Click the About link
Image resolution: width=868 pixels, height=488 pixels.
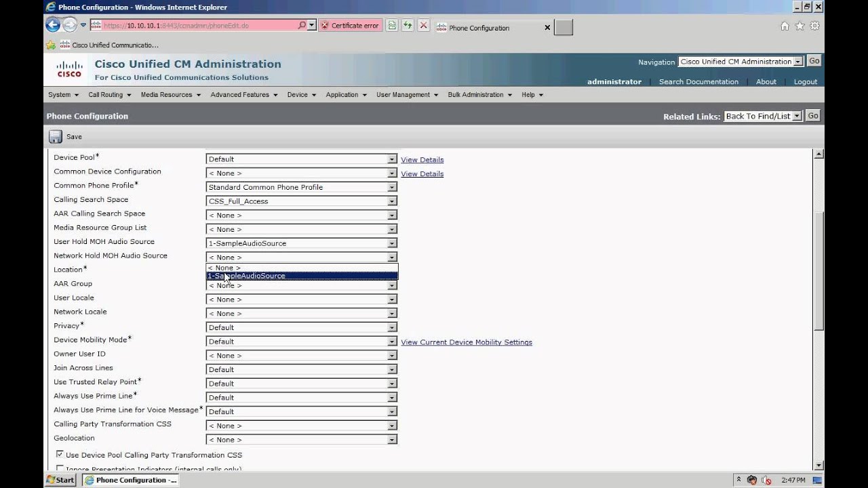pyautogui.click(x=766, y=81)
